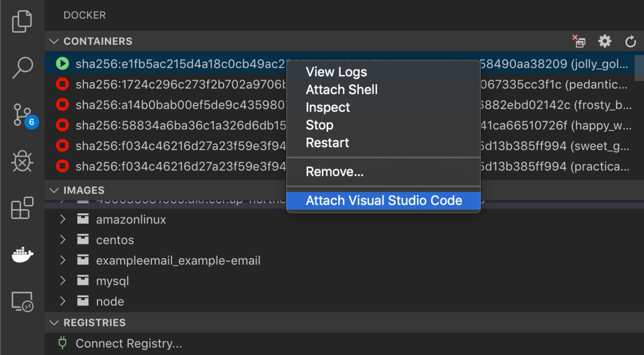This screenshot has width=644, height=355.
Task: Click the centos label
Action: (115, 240)
